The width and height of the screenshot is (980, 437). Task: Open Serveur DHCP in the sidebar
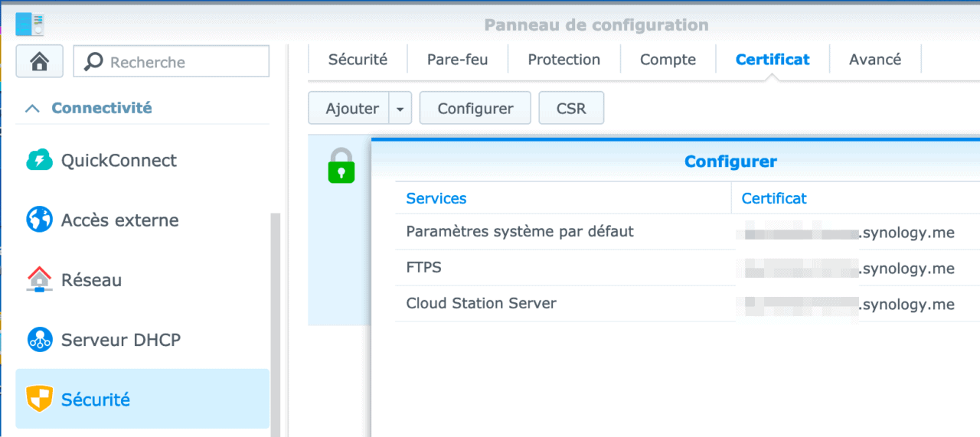pyautogui.click(x=142, y=339)
